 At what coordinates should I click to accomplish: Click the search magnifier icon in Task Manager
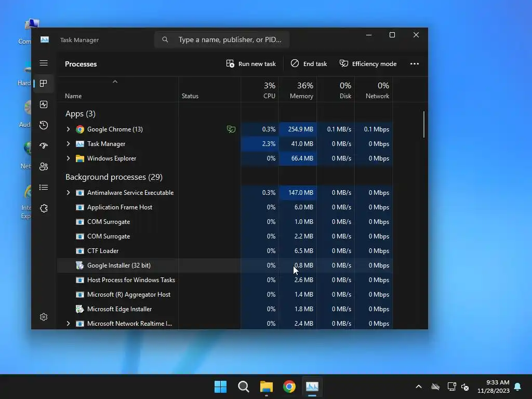coord(165,39)
